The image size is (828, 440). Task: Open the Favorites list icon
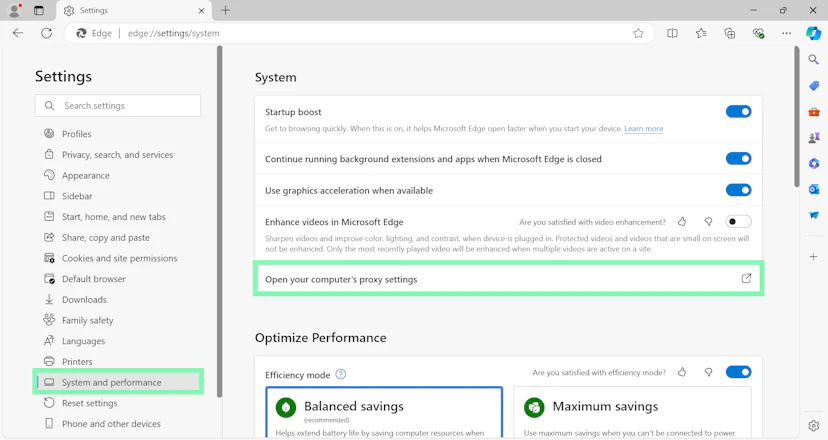click(x=701, y=33)
